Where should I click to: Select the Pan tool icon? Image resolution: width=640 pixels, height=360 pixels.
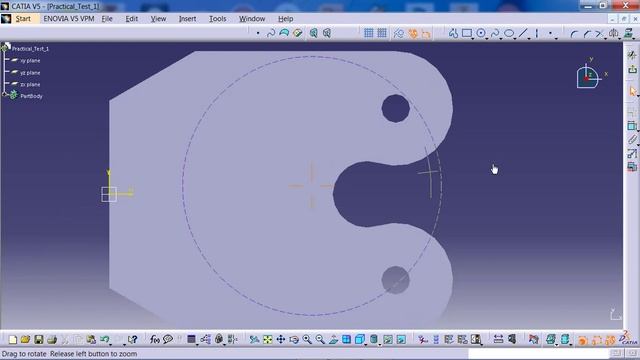pyautogui.click(x=281, y=339)
